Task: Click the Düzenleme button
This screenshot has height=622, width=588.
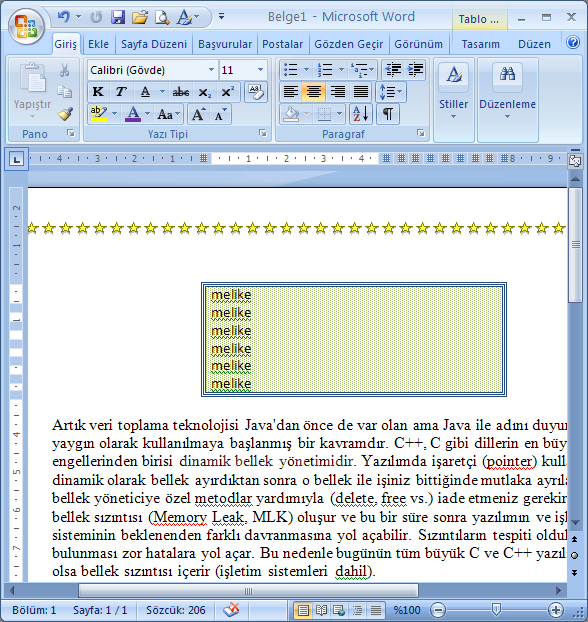Action: 507,100
